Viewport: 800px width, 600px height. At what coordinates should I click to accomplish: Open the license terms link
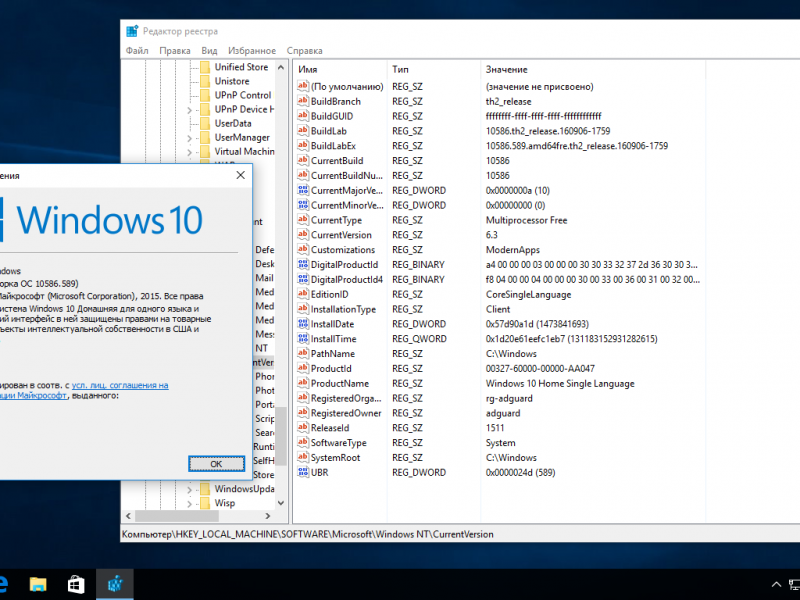coord(120,385)
